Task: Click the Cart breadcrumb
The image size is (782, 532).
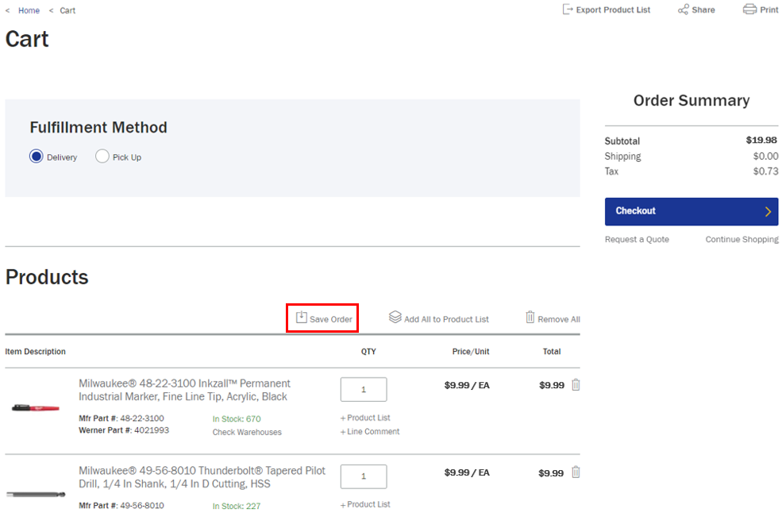Action: 67,10
